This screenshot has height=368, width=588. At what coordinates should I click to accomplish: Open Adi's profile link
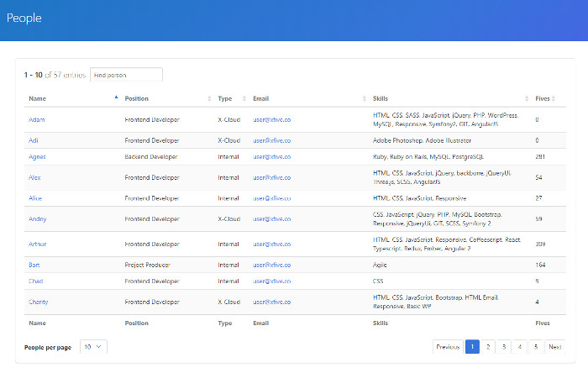click(34, 140)
